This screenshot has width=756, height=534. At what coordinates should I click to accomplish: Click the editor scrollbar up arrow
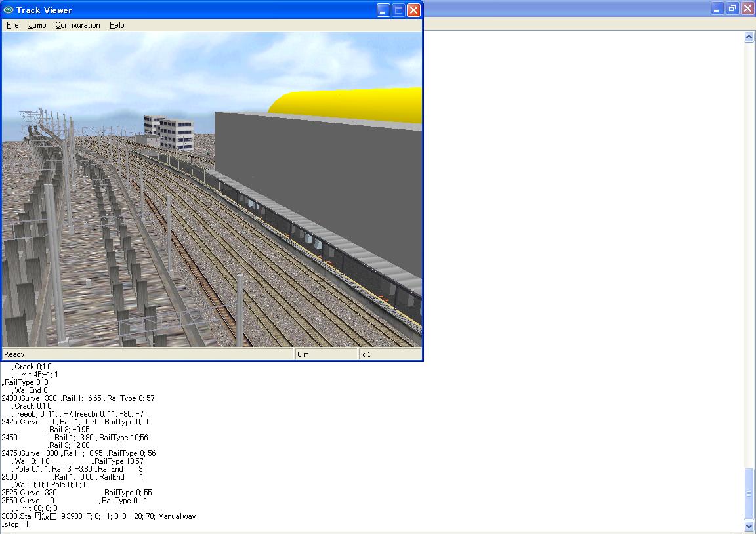click(749, 37)
